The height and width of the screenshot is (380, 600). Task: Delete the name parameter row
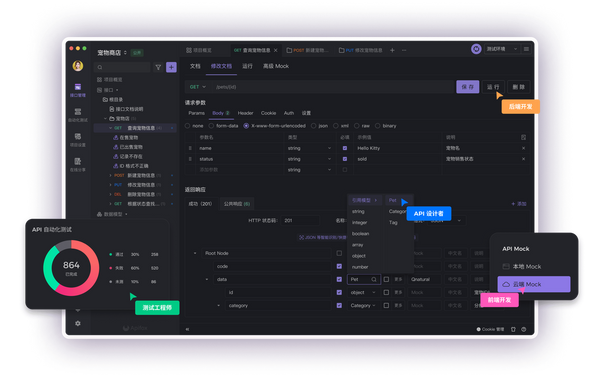(x=523, y=148)
